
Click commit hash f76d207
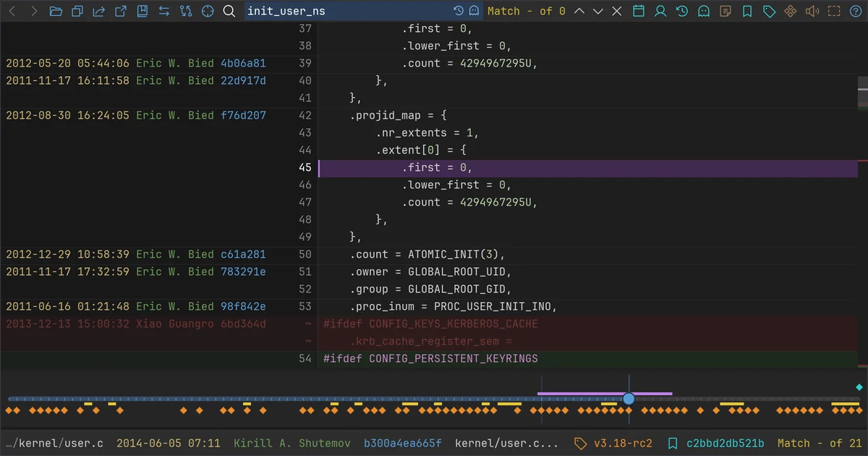243,115
